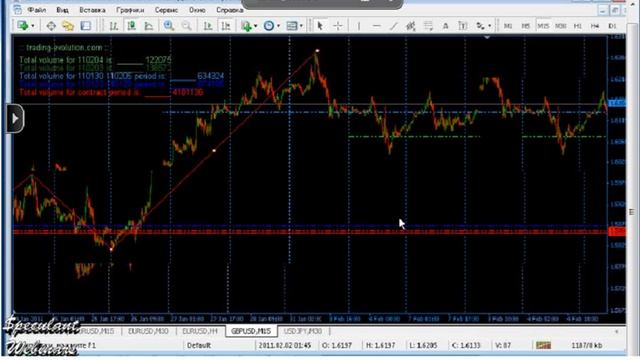Viewport: 640px width, 360px height.
Task: Open the Navigator yellow folder icon
Action: tap(68, 26)
